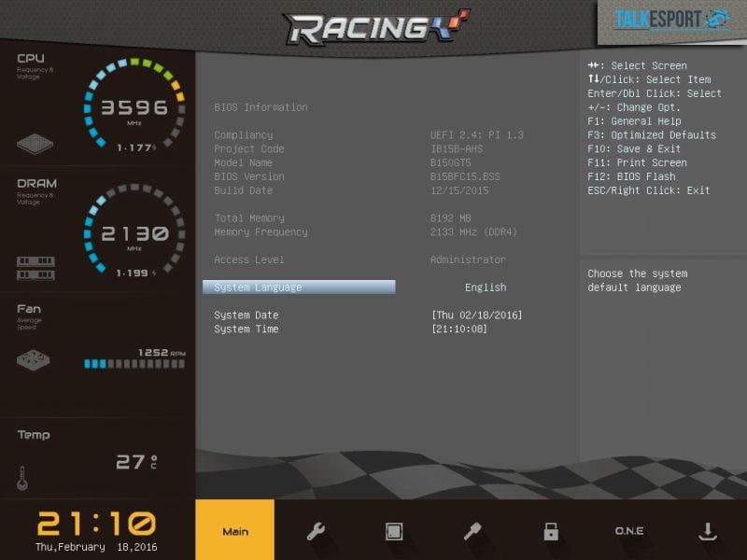Select the System Time label

pyautogui.click(x=247, y=329)
